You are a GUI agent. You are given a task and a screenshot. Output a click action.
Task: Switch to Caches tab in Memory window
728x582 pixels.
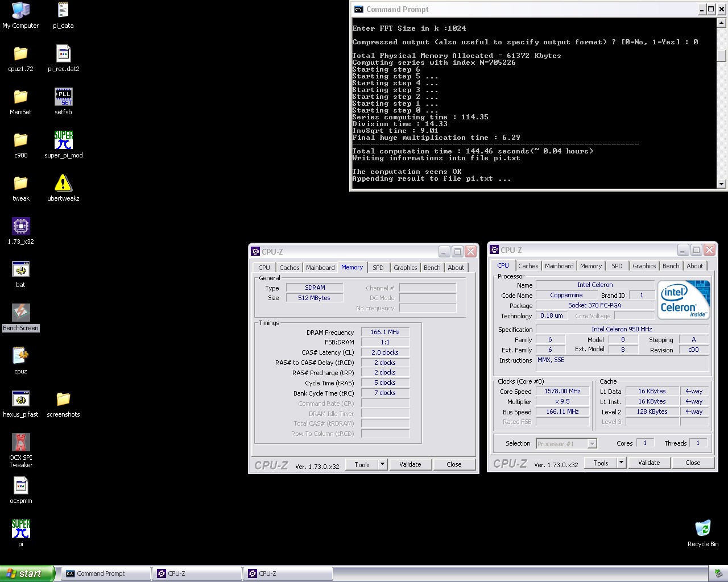coord(289,268)
